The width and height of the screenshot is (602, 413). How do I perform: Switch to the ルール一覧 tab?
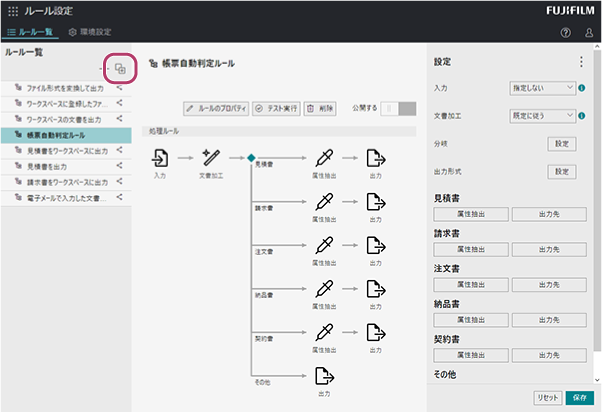coord(30,32)
